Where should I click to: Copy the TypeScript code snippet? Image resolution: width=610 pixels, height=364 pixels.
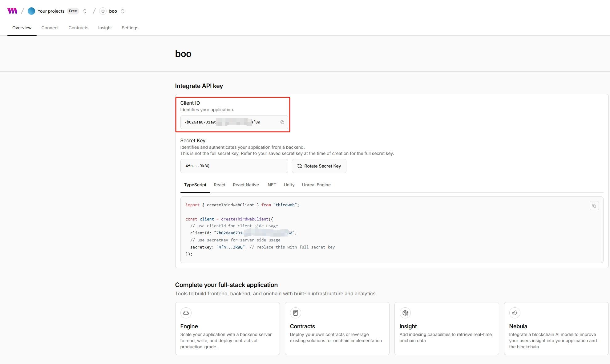point(594,206)
